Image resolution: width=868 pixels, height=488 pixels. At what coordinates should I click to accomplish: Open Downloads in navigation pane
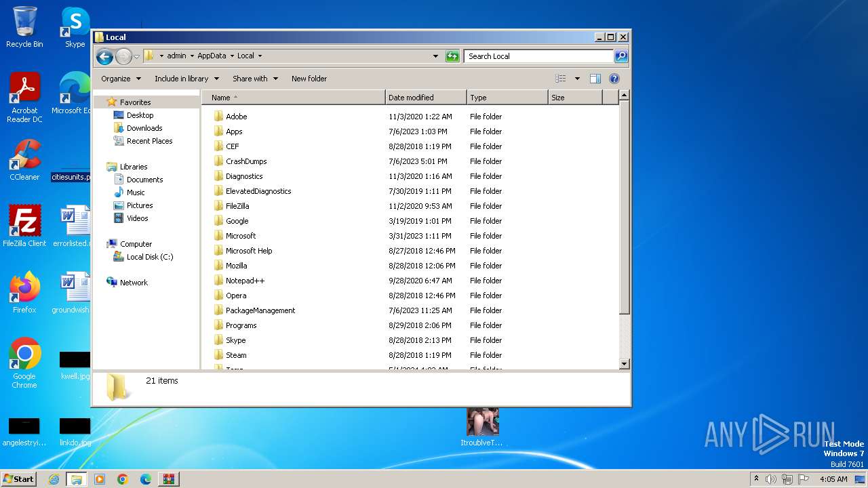(144, 128)
